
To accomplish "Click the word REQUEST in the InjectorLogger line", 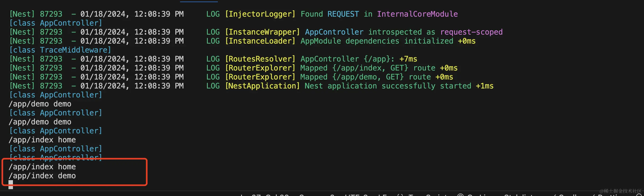I will click(x=343, y=14).
